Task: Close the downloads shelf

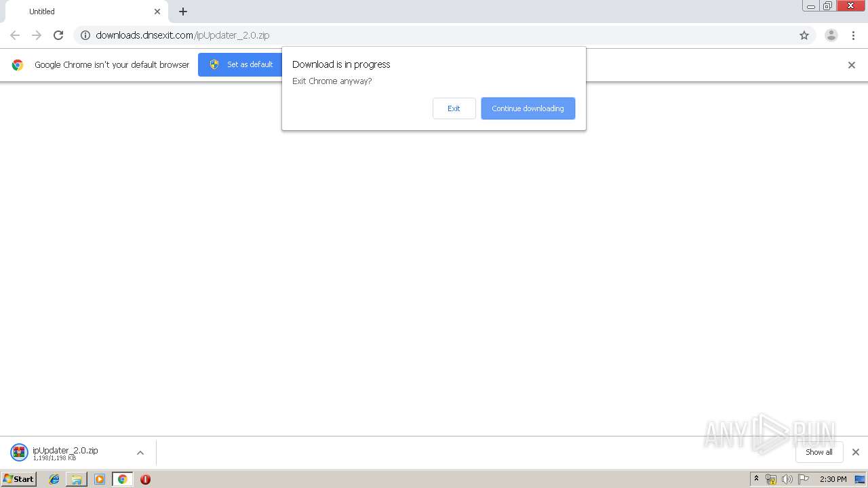Action: coord(856,452)
